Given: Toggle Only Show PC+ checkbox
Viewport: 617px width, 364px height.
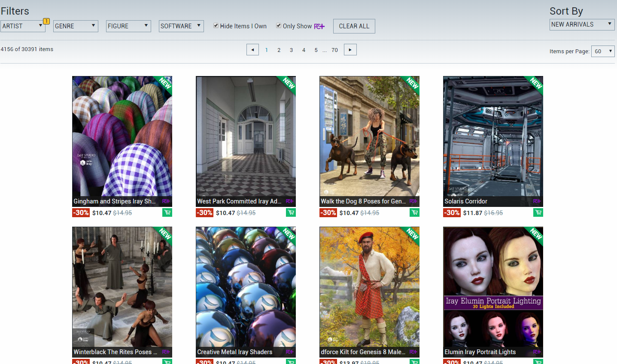Looking at the screenshot, I should [279, 26].
